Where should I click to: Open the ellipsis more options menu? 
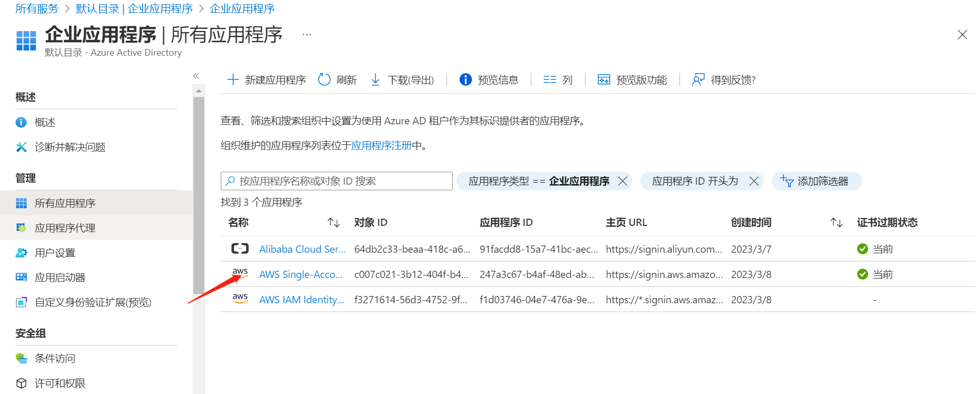[x=307, y=35]
